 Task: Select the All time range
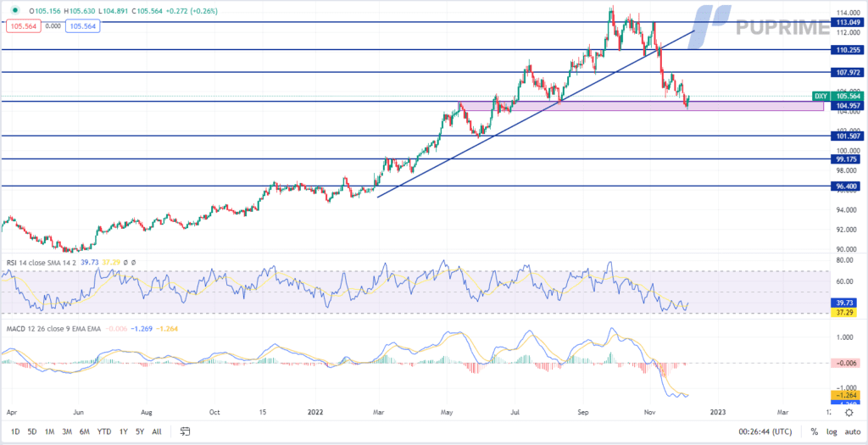tap(157, 431)
